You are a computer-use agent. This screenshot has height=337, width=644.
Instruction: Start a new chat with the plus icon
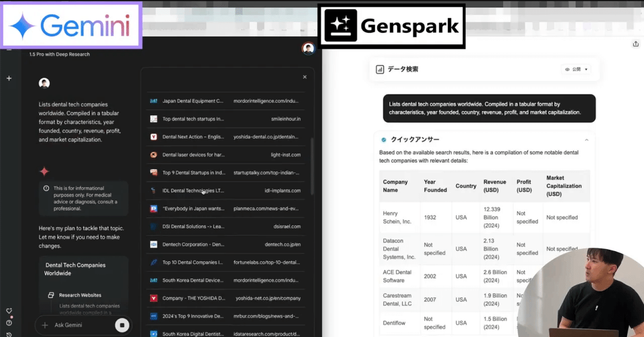(9, 78)
